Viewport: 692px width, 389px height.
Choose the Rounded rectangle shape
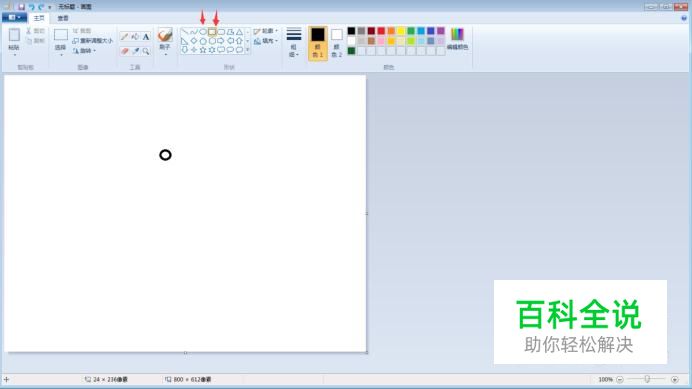click(x=221, y=32)
